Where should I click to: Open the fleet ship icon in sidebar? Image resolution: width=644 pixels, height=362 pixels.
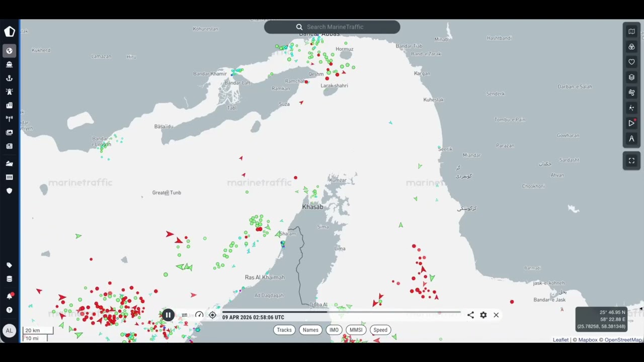(9, 163)
